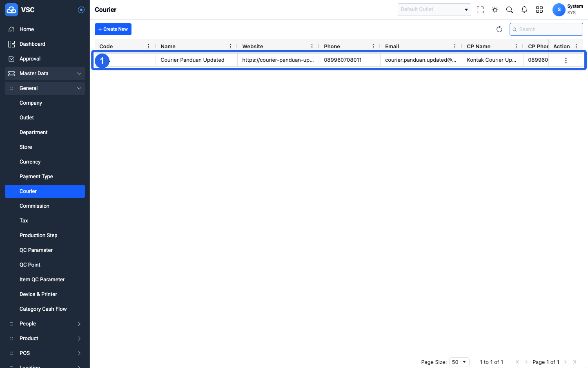Sort by the Name column header
This screenshot has width=588, height=368.
pyautogui.click(x=168, y=47)
